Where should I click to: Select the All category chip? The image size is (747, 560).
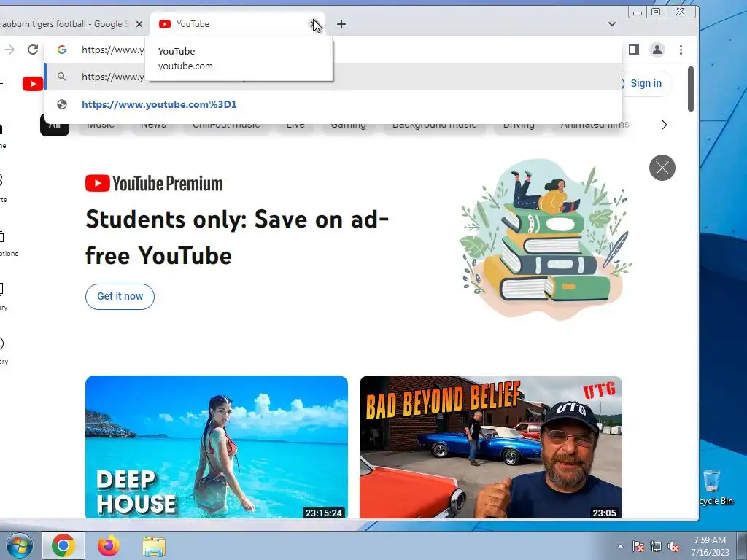[55, 125]
